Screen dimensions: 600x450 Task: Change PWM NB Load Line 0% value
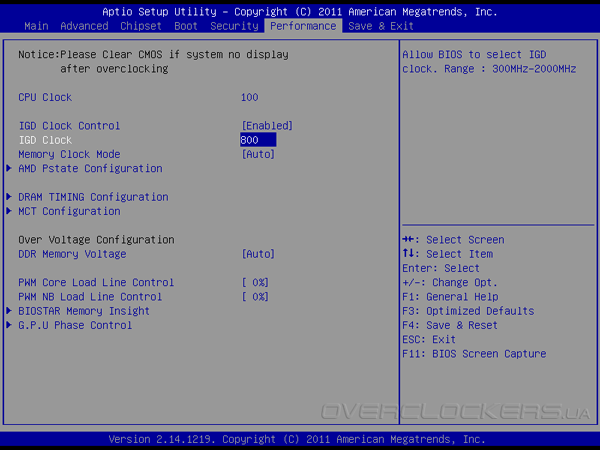[255, 297]
